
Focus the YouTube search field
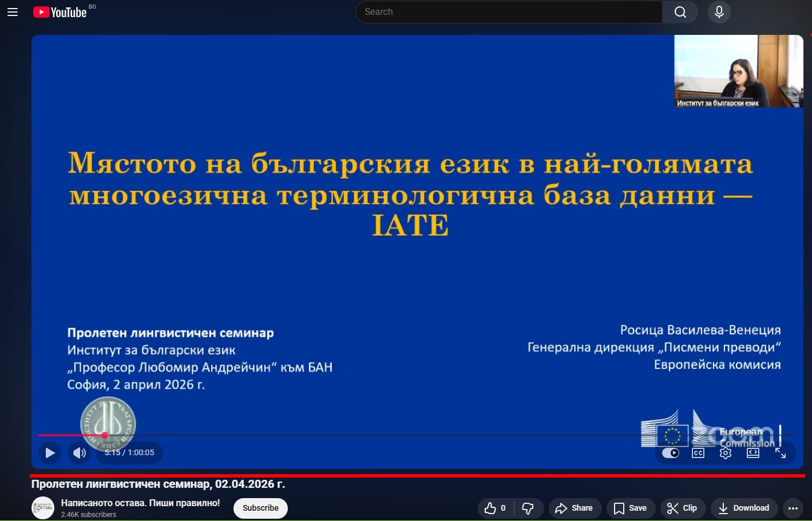coord(508,12)
